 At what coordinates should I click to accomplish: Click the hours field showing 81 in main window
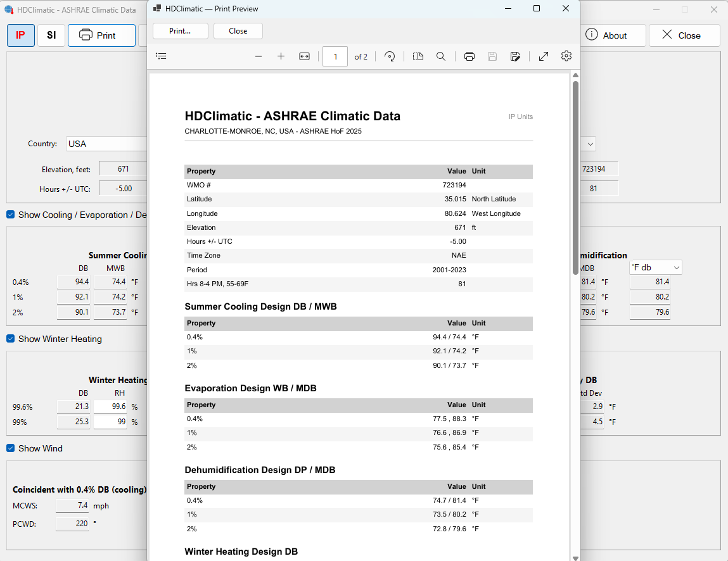(599, 189)
